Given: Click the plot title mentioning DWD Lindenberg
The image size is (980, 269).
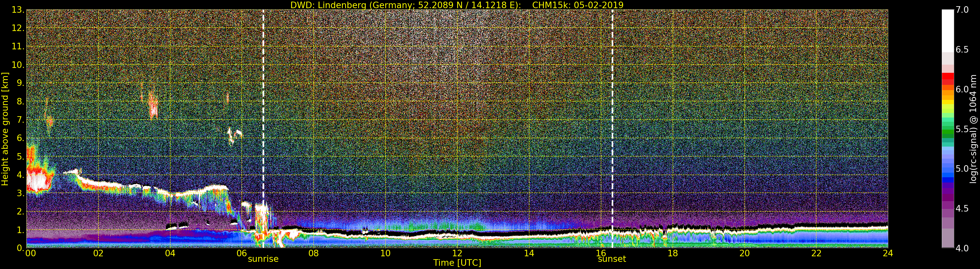Looking at the screenshot, I should [457, 5].
